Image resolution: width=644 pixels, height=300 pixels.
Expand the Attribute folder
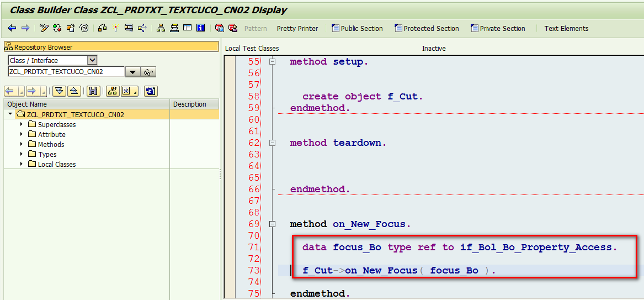22,134
